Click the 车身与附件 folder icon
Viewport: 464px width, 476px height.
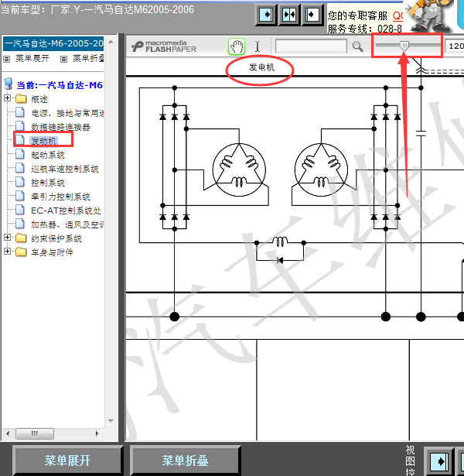21,252
